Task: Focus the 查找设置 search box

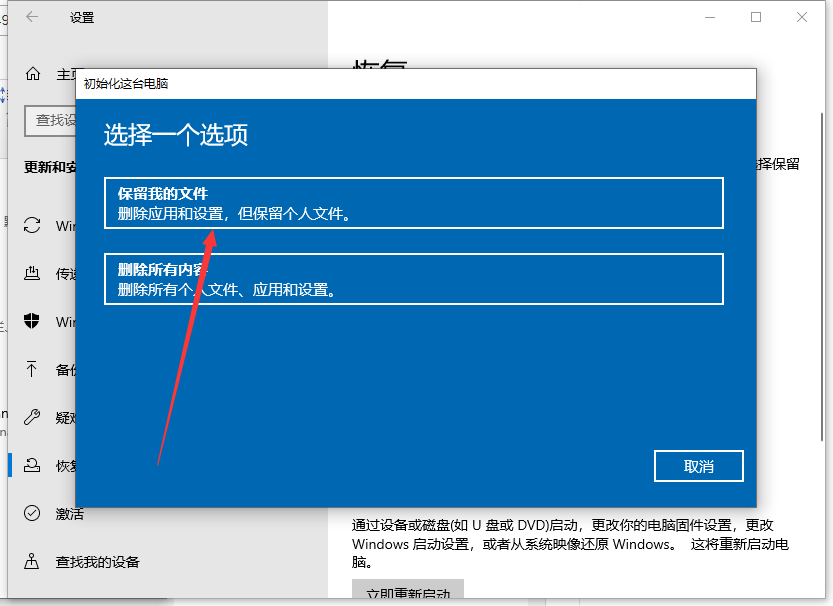Action: pos(50,120)
